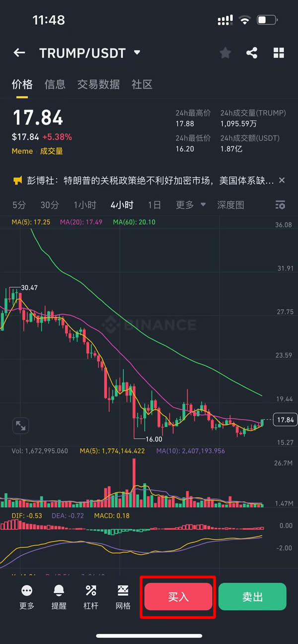Open chart settings icon
The height and width of the screenshot is (644, 298).
[x=280, y=205]
